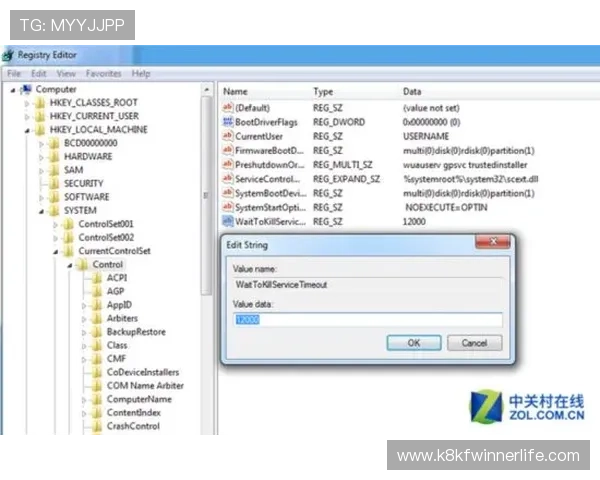Open the Favorites menu
The image size is (600, 480).
[x=103, y=74]
